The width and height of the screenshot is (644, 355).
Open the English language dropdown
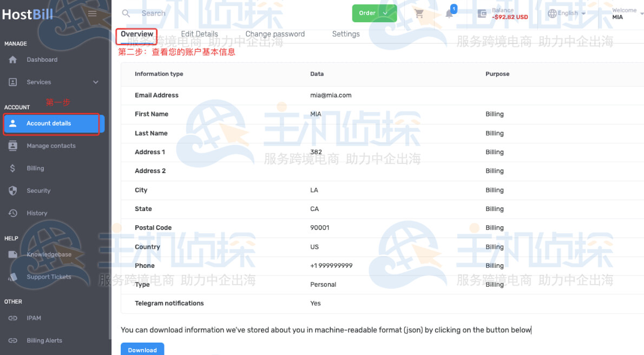point(566,13)
